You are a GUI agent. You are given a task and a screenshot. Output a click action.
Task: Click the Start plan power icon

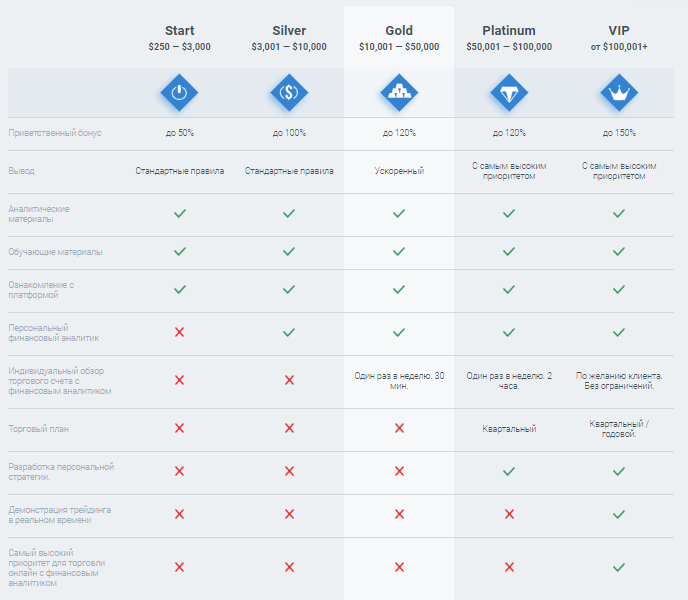point(179,93)
